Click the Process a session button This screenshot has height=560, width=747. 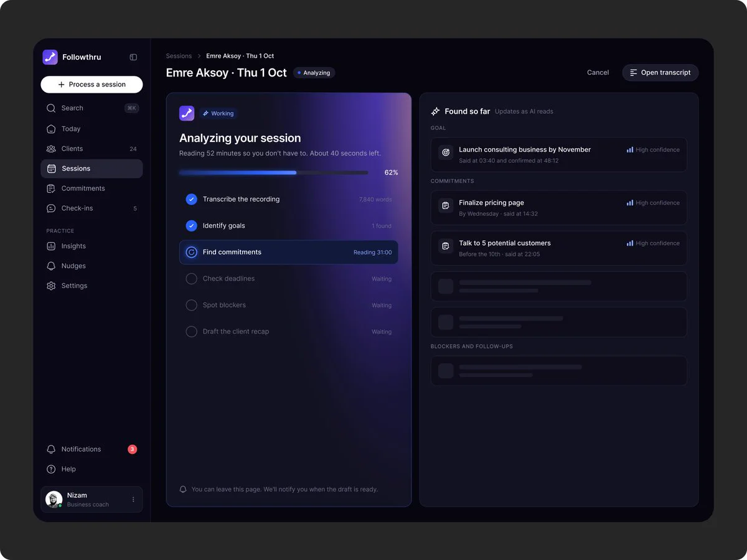92,85
